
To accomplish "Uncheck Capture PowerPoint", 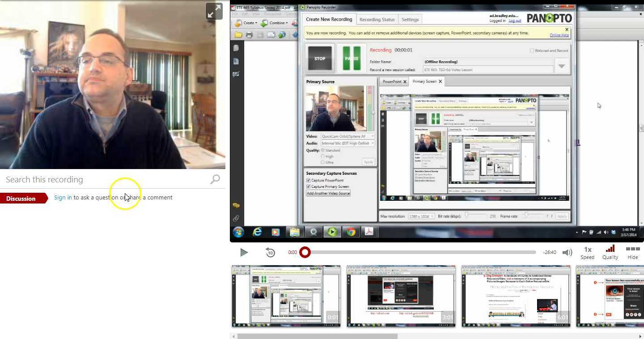I will coord(308,180).
